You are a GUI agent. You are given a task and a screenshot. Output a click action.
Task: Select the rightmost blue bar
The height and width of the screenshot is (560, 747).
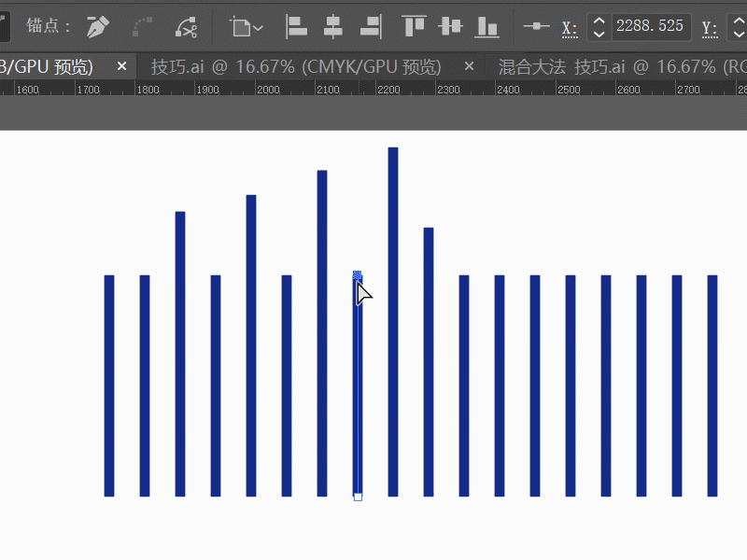tap(712, 385)
